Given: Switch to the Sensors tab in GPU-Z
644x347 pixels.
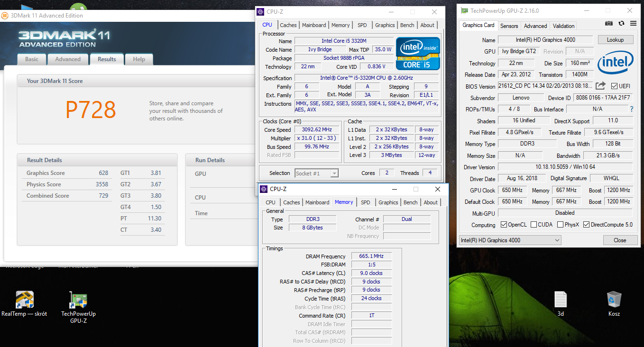Looking at the screenshot, I should click(x=509, y=26).
